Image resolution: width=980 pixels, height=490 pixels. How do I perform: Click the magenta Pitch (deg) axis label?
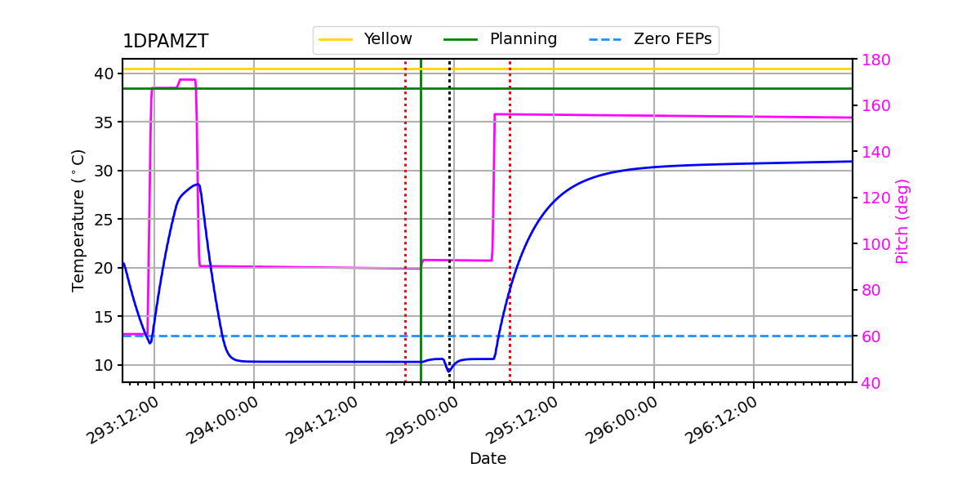click(x=902, y=220)
